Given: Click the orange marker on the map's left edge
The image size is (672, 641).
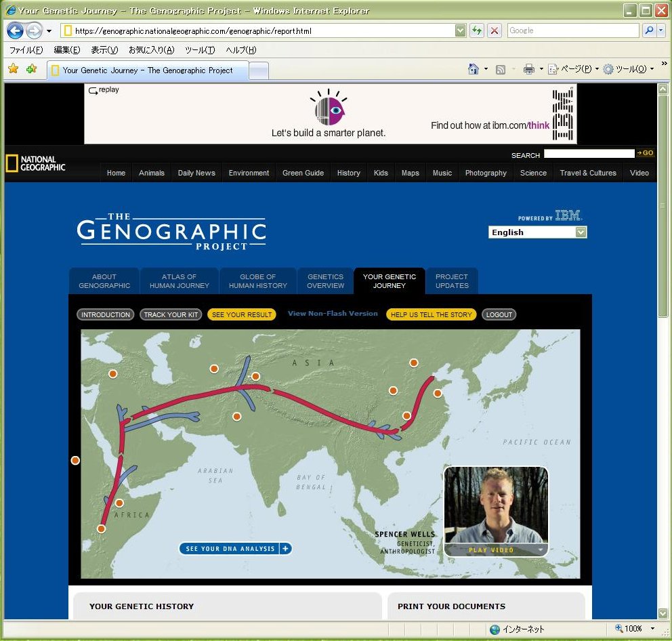Looking at the screenshot, I should (75, 461).
